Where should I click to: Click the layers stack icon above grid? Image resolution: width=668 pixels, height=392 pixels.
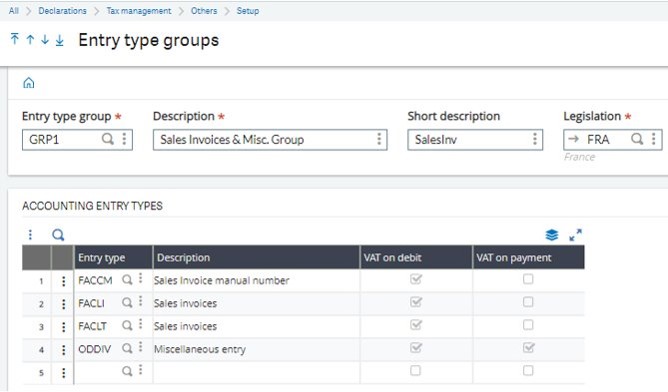[552, 235]
